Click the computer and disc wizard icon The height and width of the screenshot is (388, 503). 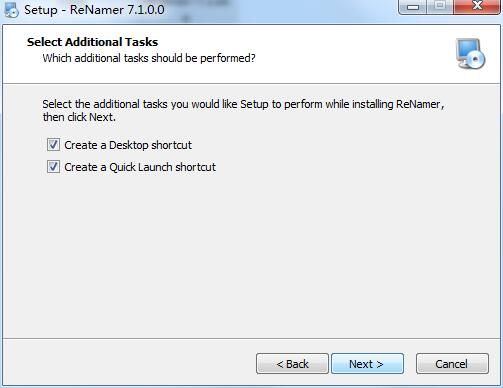pos(470,54)
